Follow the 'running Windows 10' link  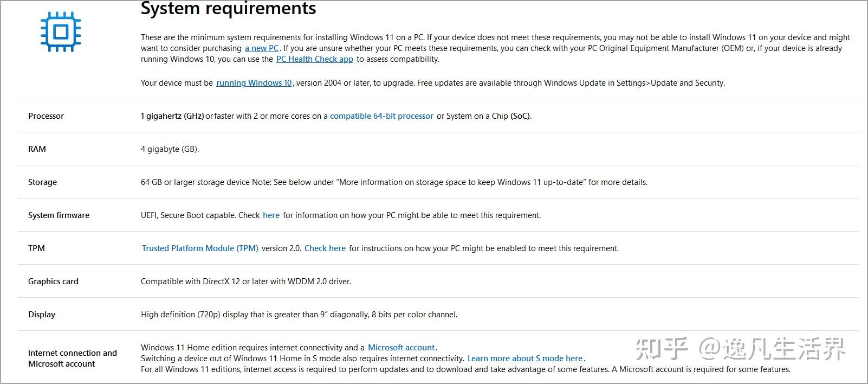click(254, 83)
